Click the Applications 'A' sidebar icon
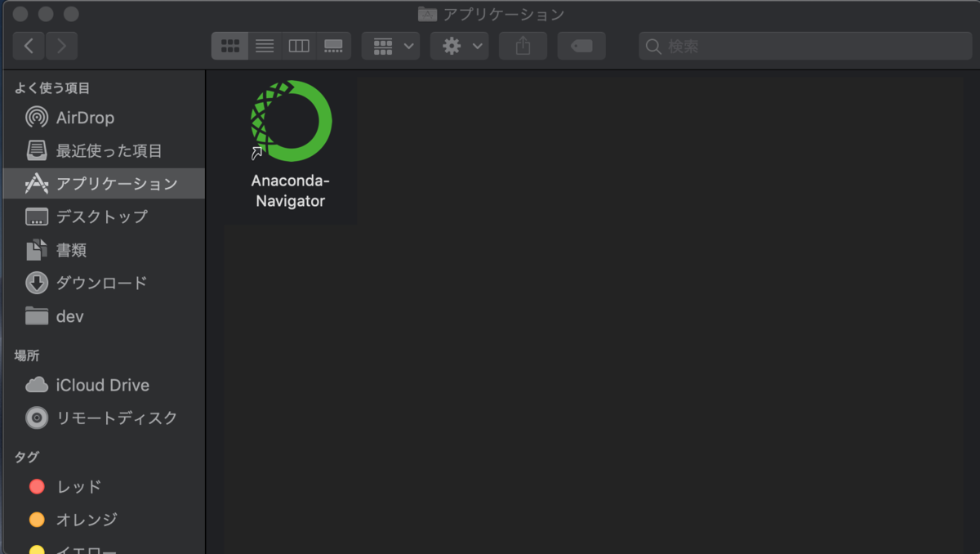This screenshot has width=980, height=554. coord(37,183)
